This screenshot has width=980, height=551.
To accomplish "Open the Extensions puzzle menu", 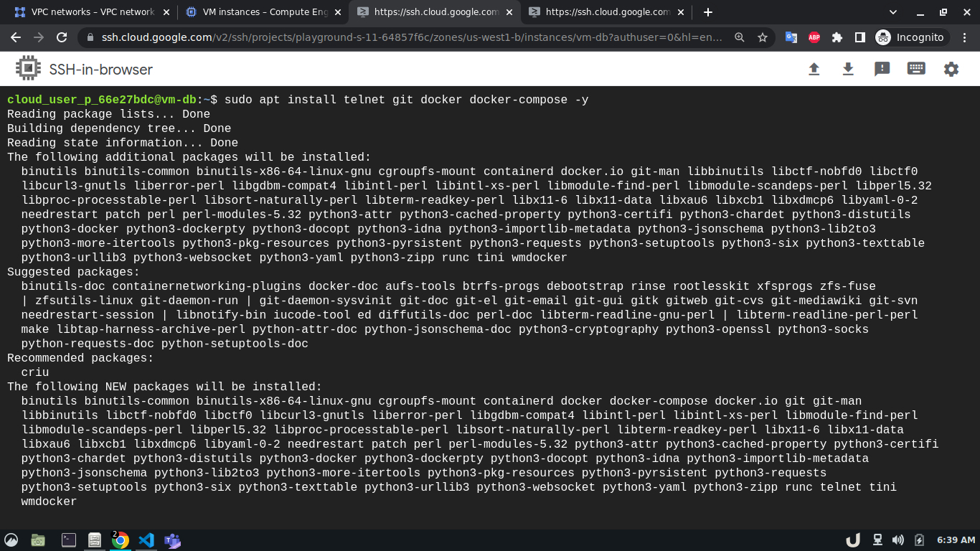I will (x=837, y=37).
